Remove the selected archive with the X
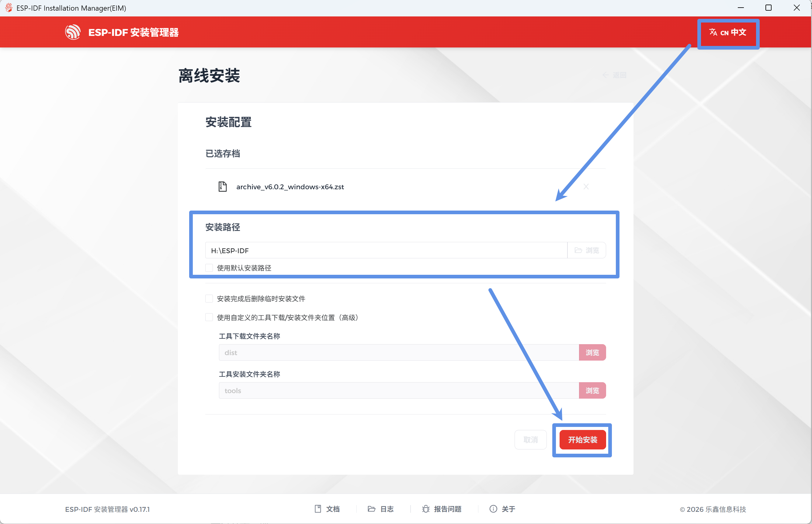Viewport: 812px width, 524px height. pos(586,187)
